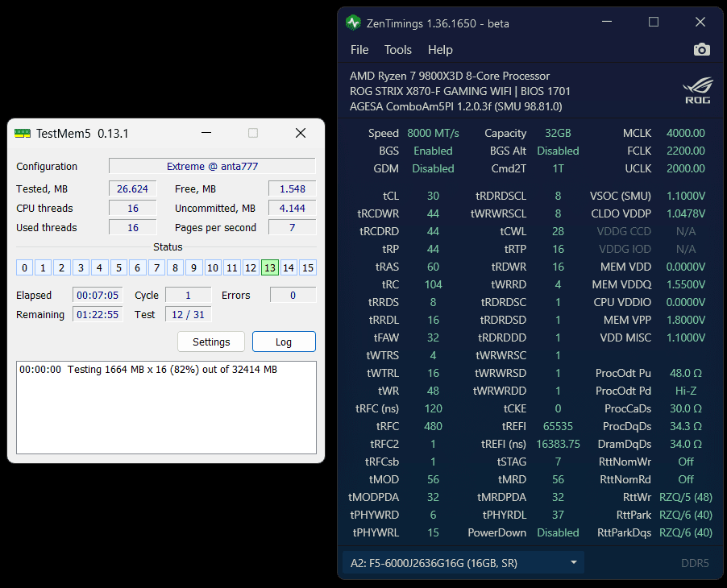Click the RttWr value RZQ/5 (48)

point(686,497)
